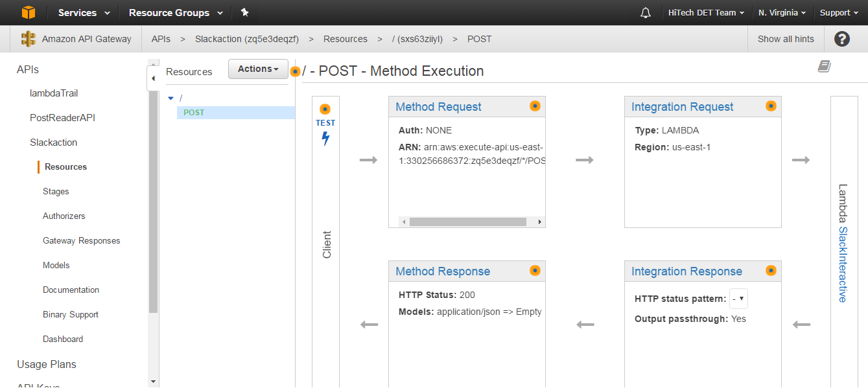Collapse the root / resource tree arrow
868x390 pixels.
tap(171, 98)
